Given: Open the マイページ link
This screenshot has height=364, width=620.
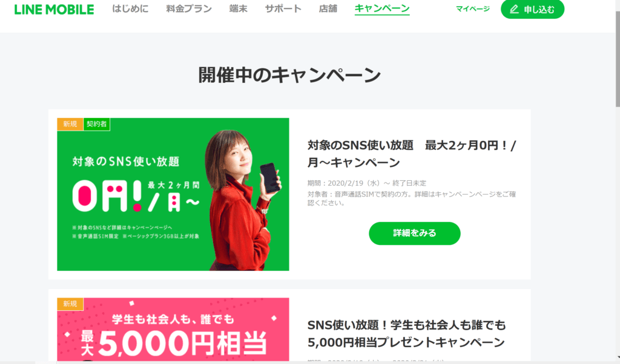Looking at the screenshot, I should click(472, 8).
